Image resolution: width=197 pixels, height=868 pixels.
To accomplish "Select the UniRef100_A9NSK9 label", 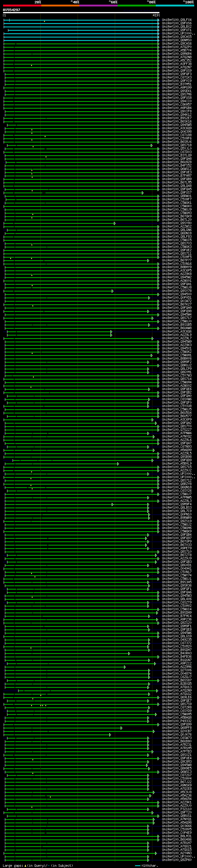I will point(177,785).
